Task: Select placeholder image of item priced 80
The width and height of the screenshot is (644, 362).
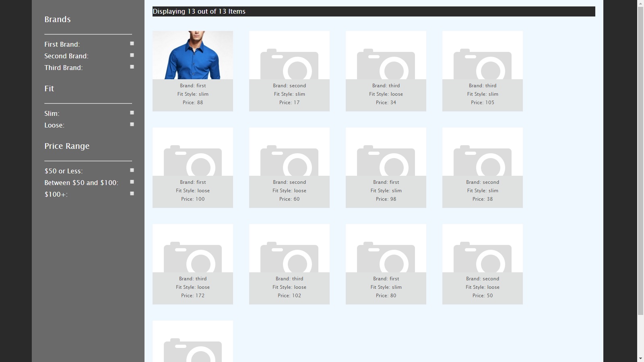Action: click(x=386, y=248)
